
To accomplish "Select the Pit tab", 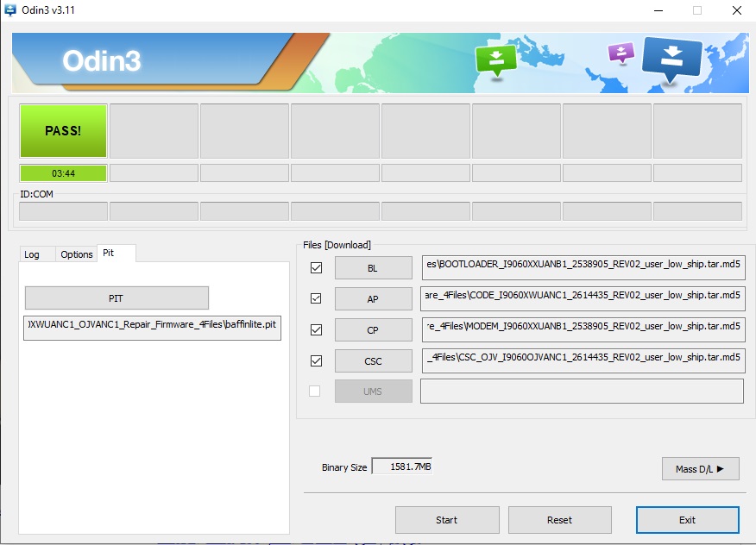I will [x=116, y=253].
